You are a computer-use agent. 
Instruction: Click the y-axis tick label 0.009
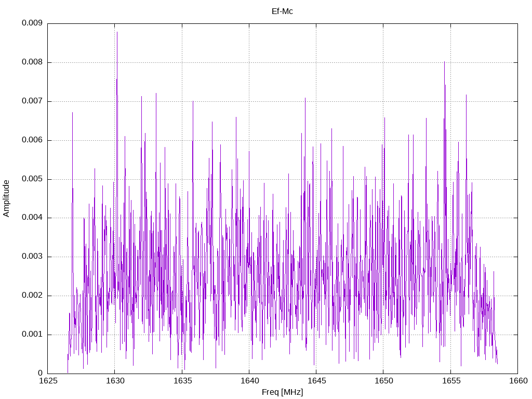pyautogui.click(x=32, y=23)
